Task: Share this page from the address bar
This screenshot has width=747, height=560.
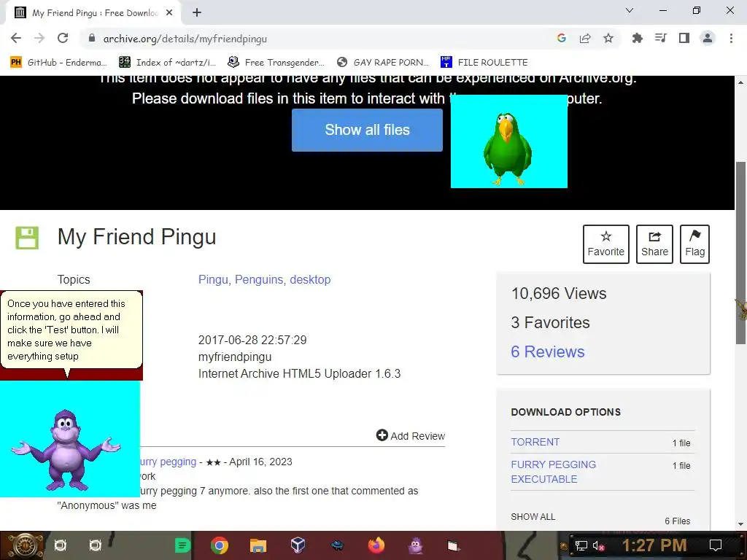Action: pyautogui.click(x=585, y=39)
